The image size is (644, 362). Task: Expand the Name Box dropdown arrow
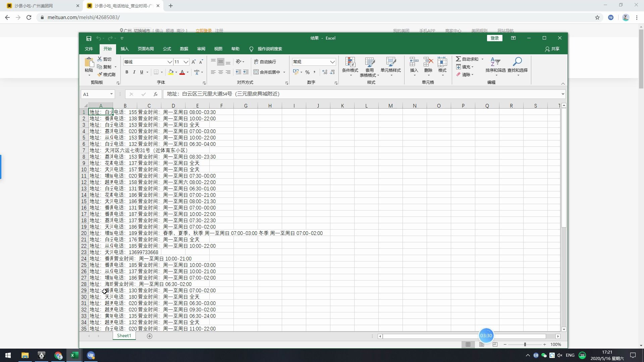(x=111, y=94)
